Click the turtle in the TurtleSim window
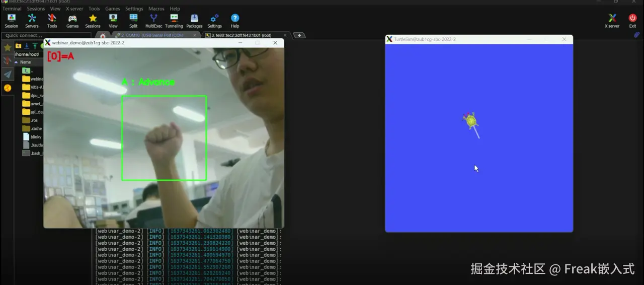 (471, 120)
